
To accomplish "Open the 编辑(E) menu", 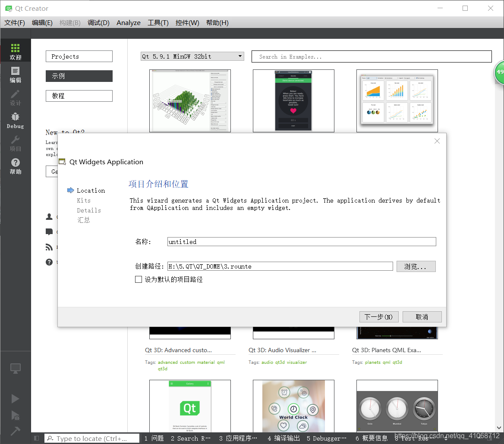I will (42, 23).
